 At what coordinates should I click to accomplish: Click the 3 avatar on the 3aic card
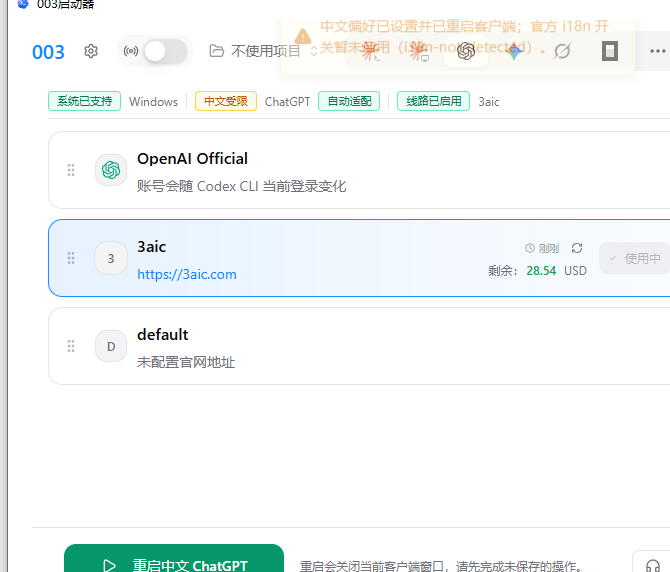tap(111, 258)
